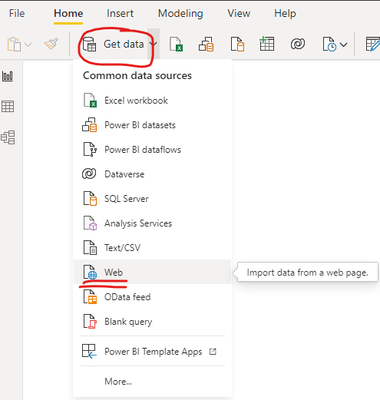380x400 pixels.
Task: Expand the Paste dropdown arrow
Action: (x=28, y=44)
